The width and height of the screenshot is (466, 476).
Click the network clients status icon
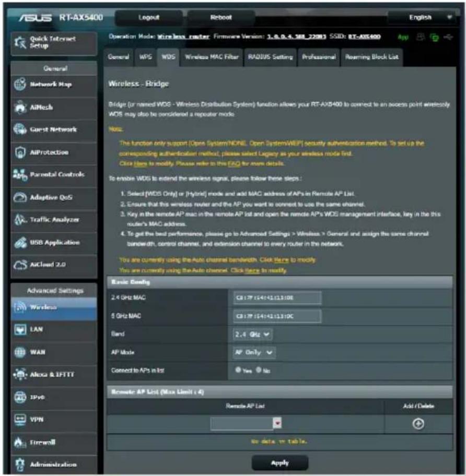pos(435,38)
